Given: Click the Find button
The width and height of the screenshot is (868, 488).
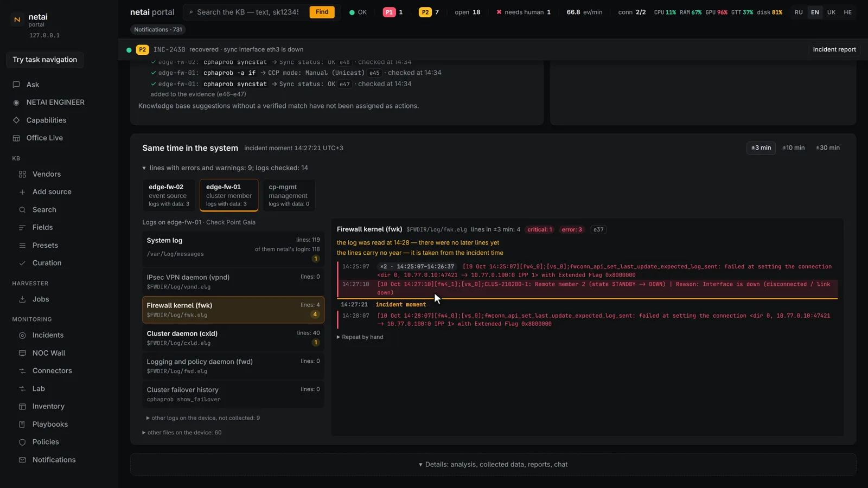Looking at the screenshot, I should 322,12.
